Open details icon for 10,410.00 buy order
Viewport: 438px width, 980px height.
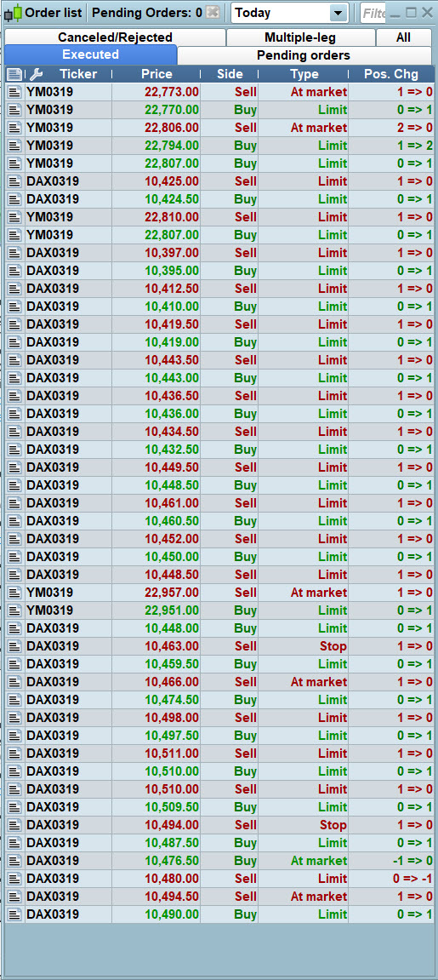click(x=14, y=307)
